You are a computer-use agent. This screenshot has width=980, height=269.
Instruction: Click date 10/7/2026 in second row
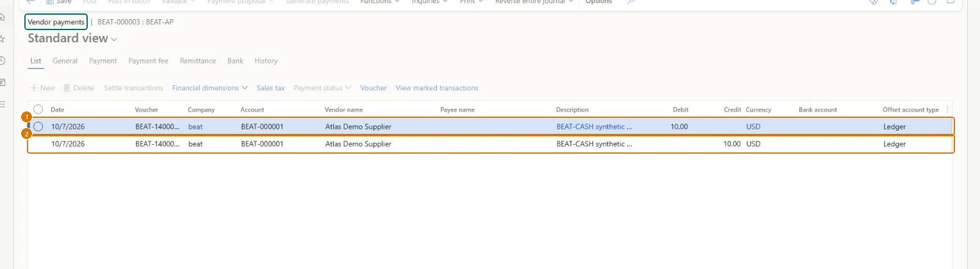click(x=68, y=144)
